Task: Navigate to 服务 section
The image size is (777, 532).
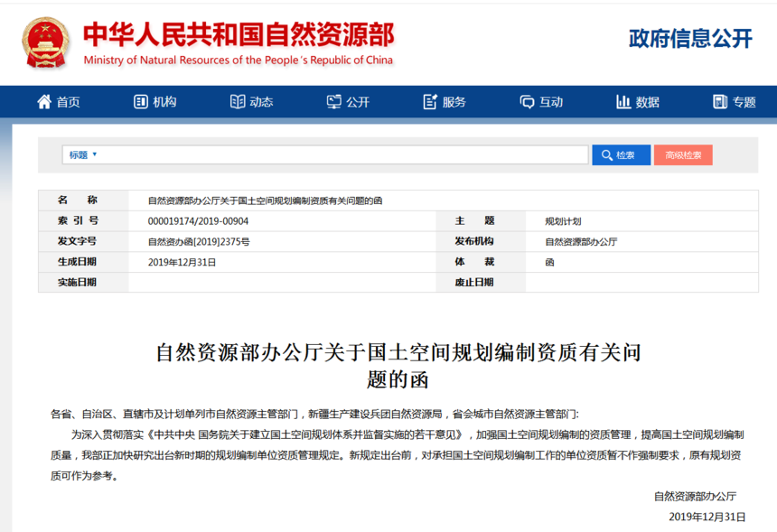Action: (445, 101)
